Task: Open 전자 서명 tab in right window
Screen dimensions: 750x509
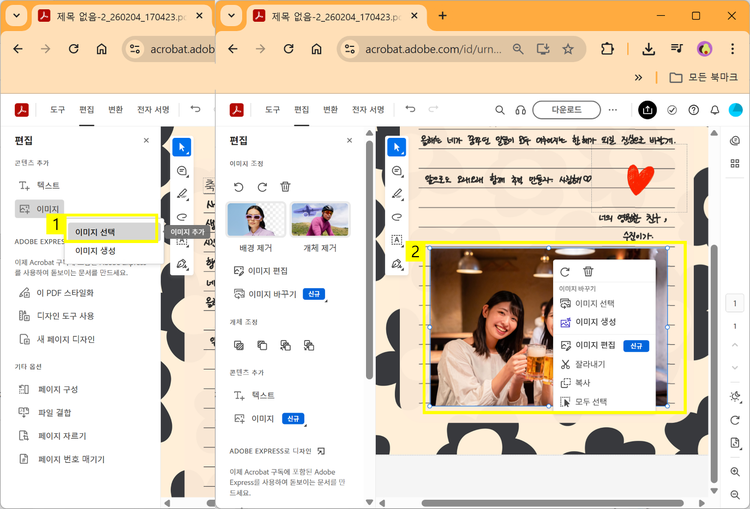Action: (x=368, y=110)
